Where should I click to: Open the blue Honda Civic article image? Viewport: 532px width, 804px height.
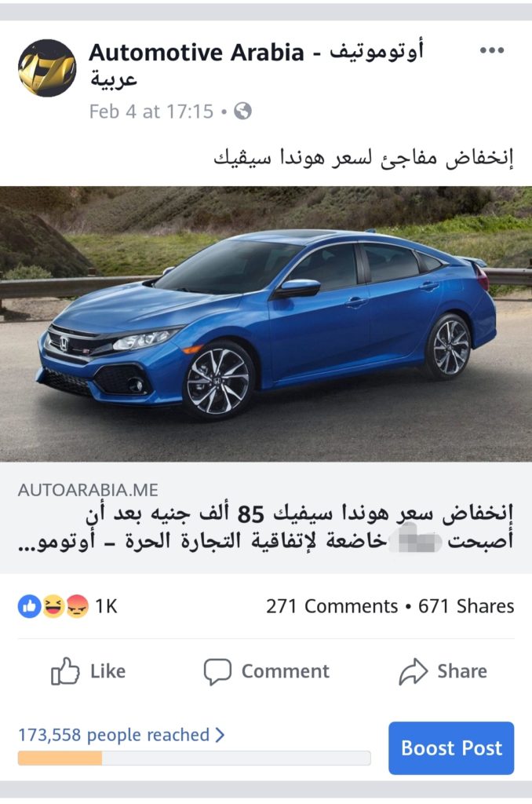click(x=266, y=324)
